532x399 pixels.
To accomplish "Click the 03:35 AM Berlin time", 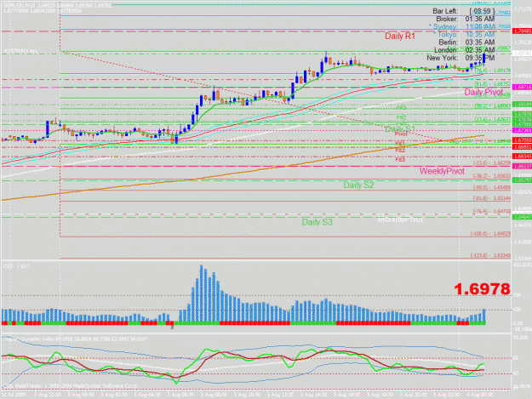I will (480, 43).
